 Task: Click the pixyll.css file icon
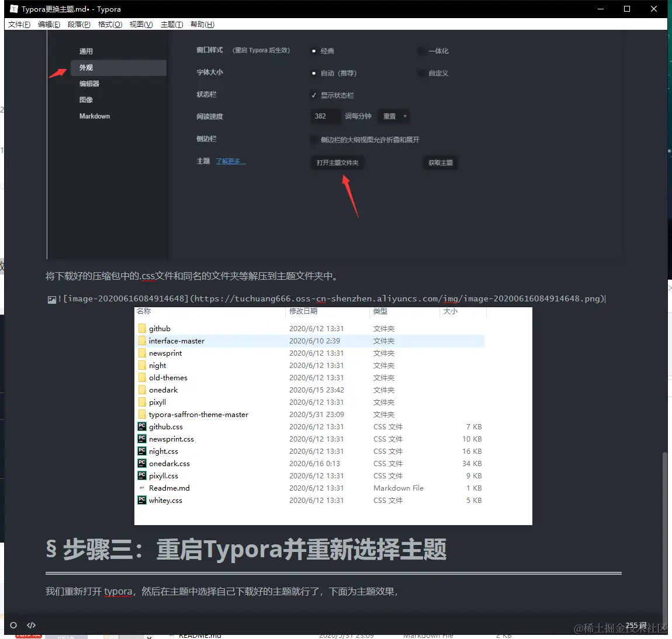coord(142,476)
